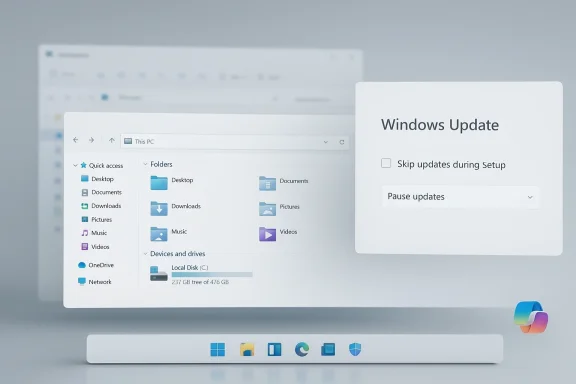
Task: Click the Refresh icon beside address bar
Action: [342, 142]
